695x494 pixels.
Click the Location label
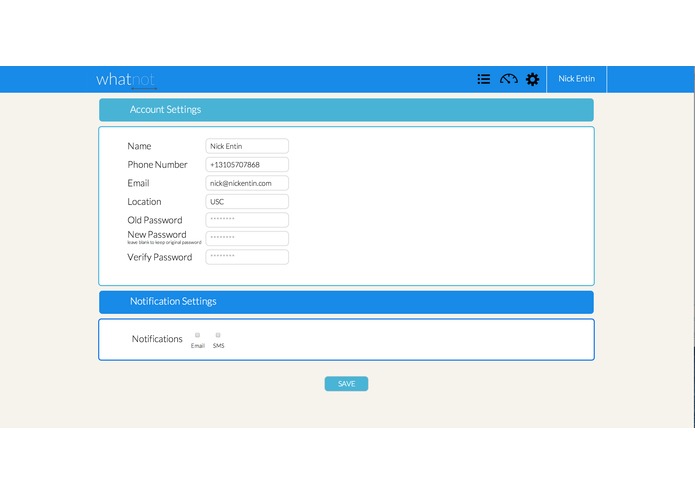click(144, 202)
